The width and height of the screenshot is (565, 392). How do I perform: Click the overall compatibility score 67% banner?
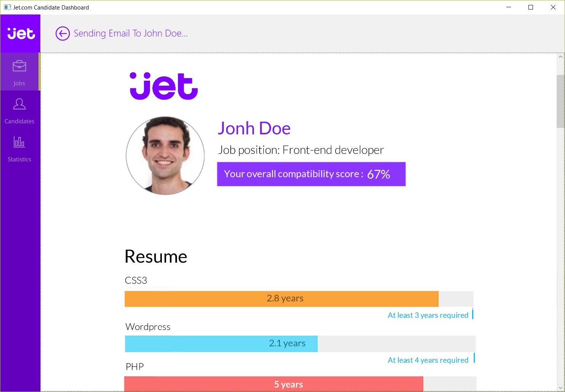click(x=311, y=174)
